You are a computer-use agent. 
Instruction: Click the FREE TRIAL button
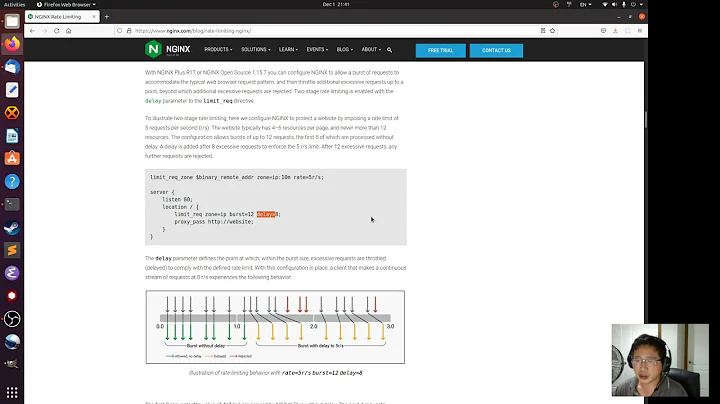[x=440, y=50]
